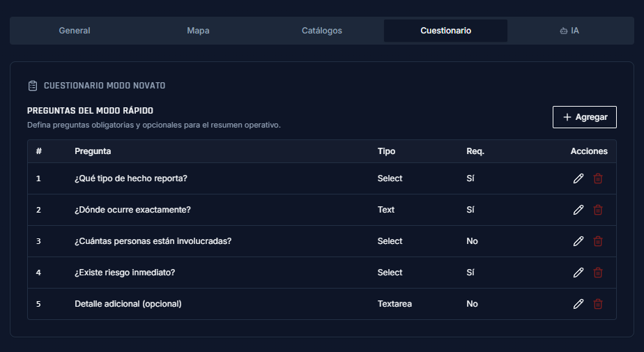Select question text '¿Existe riesgo inmediato?'

coord(125,273)
